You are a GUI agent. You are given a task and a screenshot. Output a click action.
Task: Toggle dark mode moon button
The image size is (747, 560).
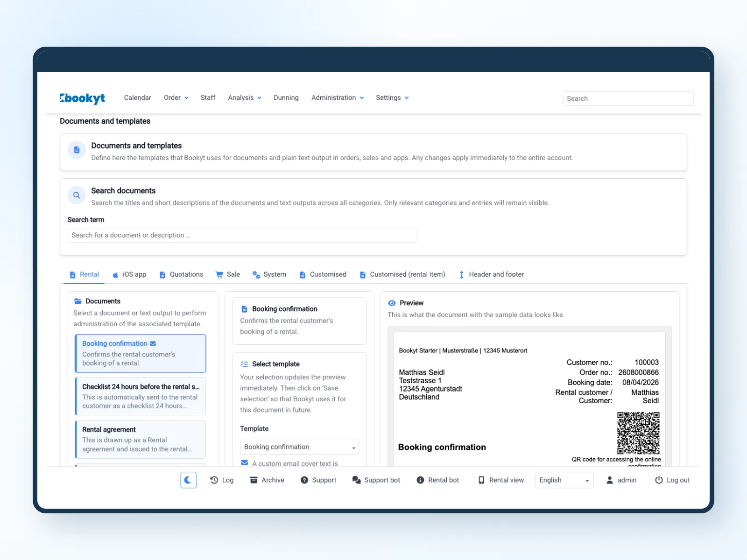tap(189, 480)
